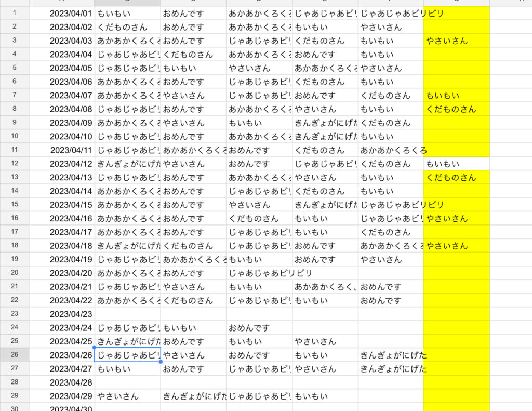This screenshot has height=411, width=532.
Task: Select row 30 header at the bottom
Action: [x=14, y=407]
